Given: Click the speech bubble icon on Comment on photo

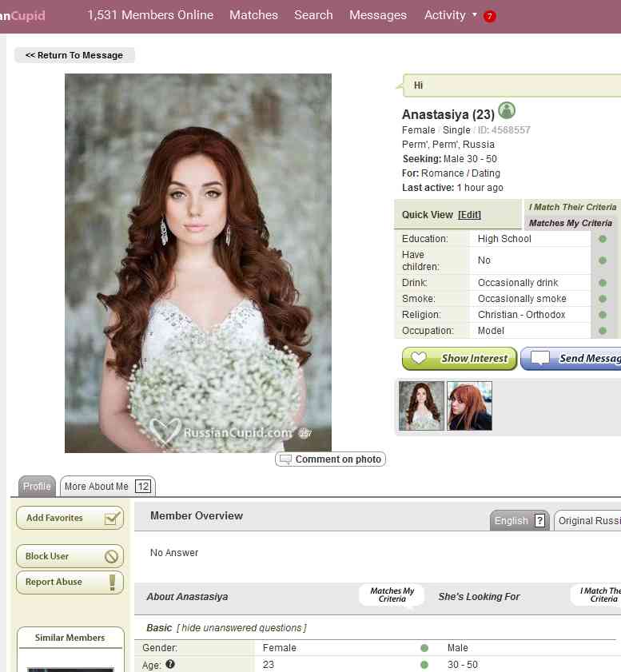Looking at the screenshot, I should [284, 459].
